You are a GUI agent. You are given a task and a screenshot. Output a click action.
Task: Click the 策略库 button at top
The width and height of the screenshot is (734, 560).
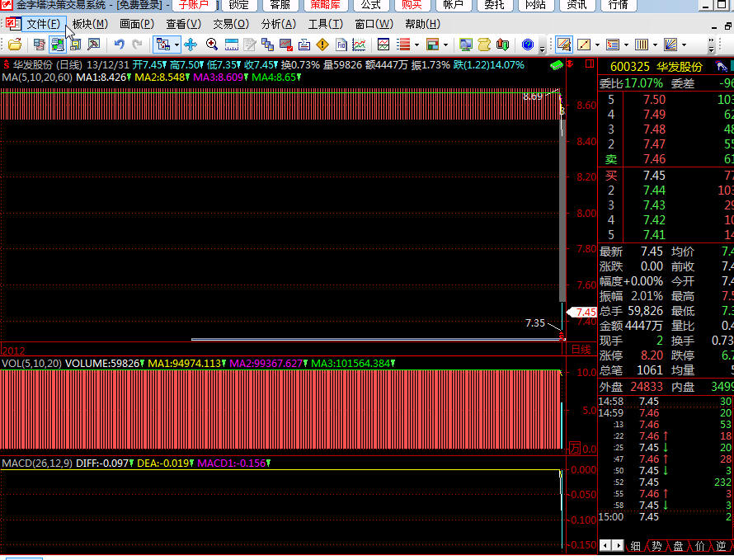pos(324,5)
